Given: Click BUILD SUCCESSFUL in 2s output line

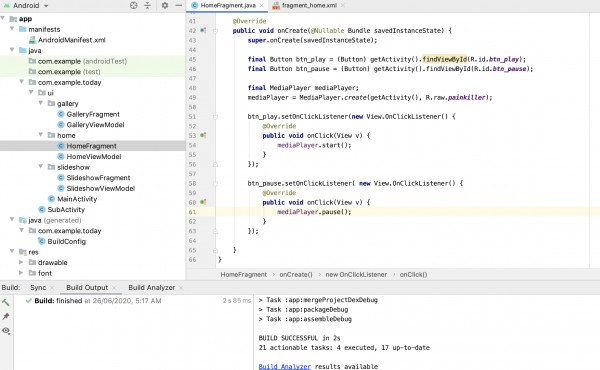Looking at the screenshot, I should tap(300, 338).
